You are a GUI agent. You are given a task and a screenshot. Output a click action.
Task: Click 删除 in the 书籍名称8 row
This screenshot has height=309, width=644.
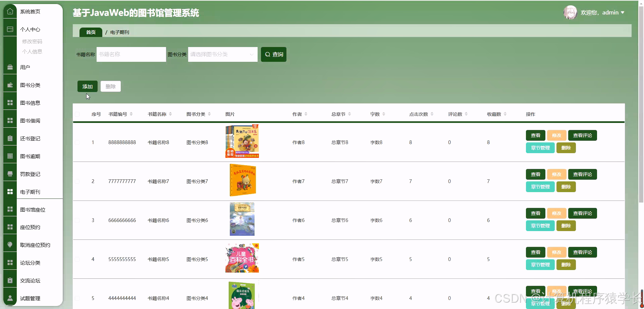tap(566, 148)
